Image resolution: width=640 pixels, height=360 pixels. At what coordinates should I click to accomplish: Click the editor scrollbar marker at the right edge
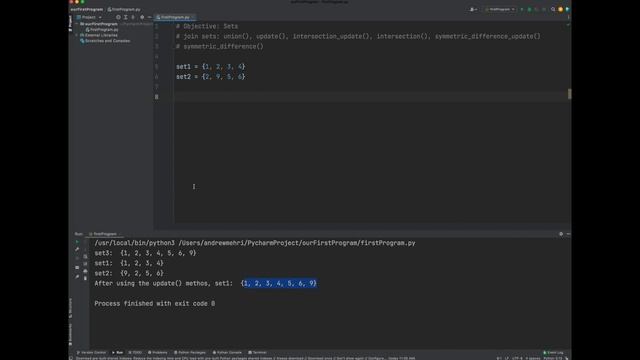coord(569,94)
